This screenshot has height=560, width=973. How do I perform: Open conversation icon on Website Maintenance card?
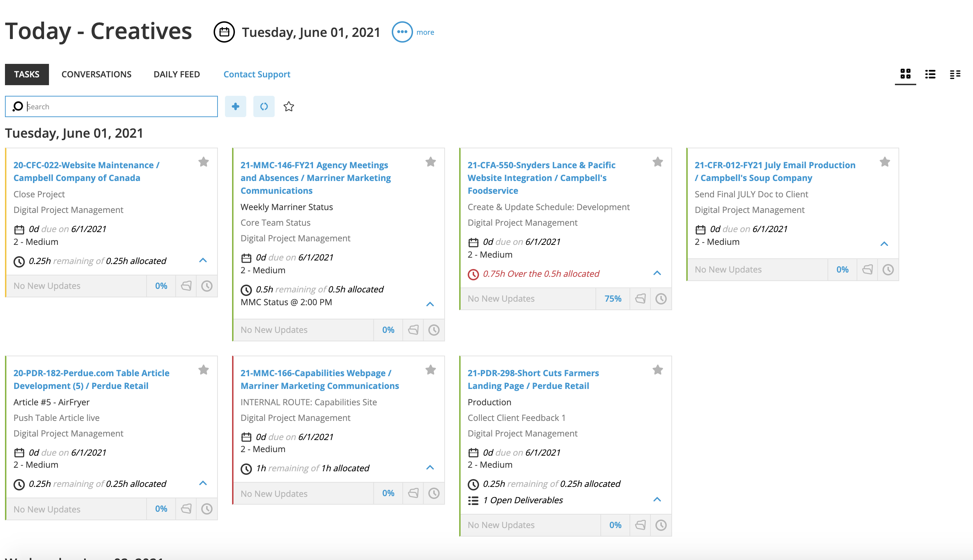click(x=186, y=286)
